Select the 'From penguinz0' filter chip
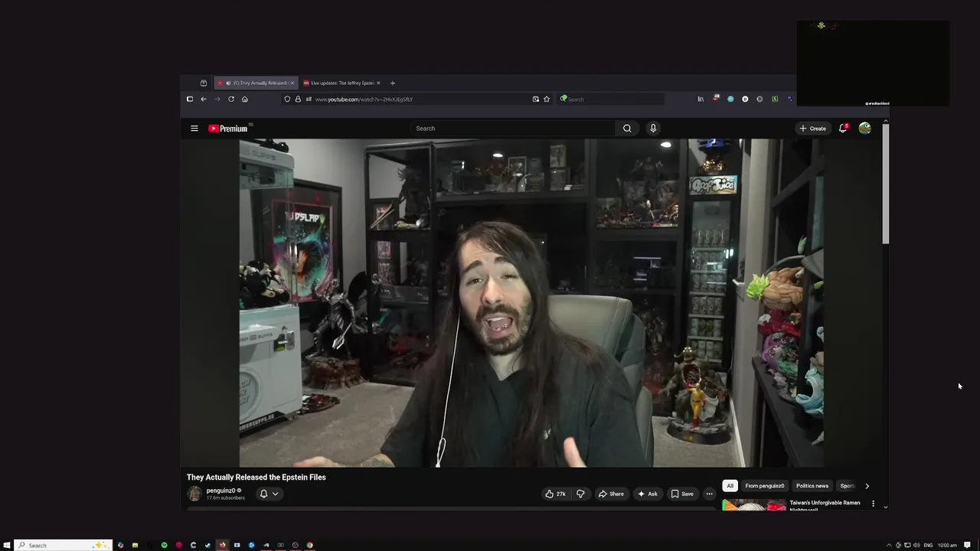This screenshot has width=980, height=551. [765, 486]
